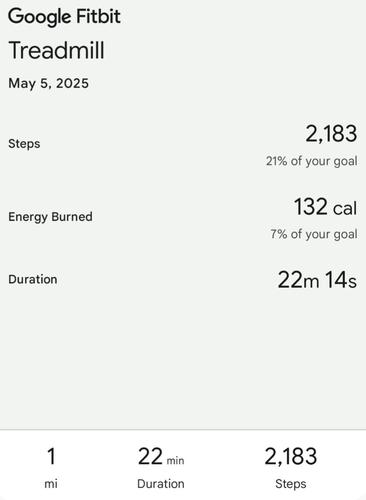Click the mi distance unit label
The width and height of the screenshot is (366, 500).
[51, 483]
